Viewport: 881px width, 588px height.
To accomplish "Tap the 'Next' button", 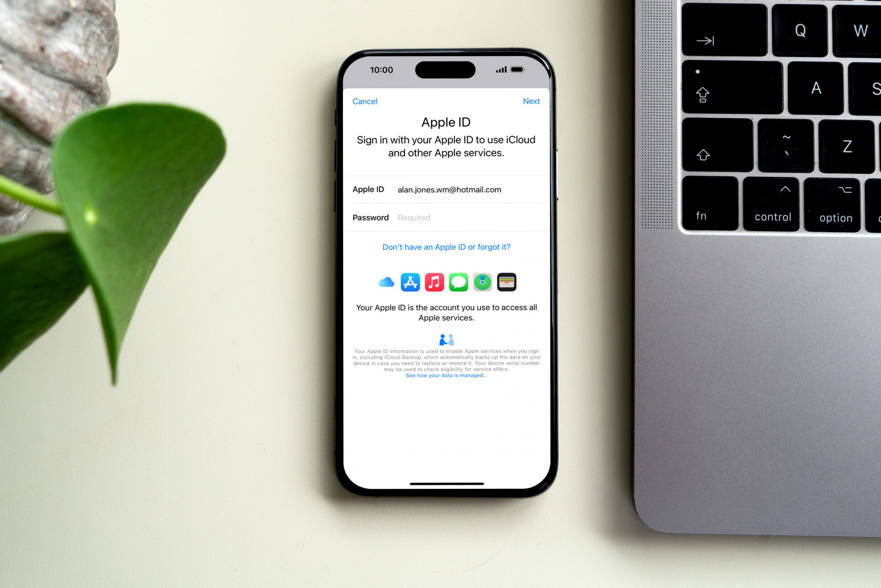I will (x=530, y=100).
